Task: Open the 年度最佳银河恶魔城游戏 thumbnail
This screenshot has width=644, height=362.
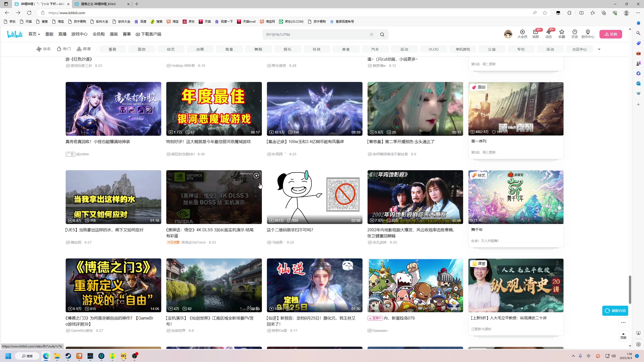Action: click(214, 109)
